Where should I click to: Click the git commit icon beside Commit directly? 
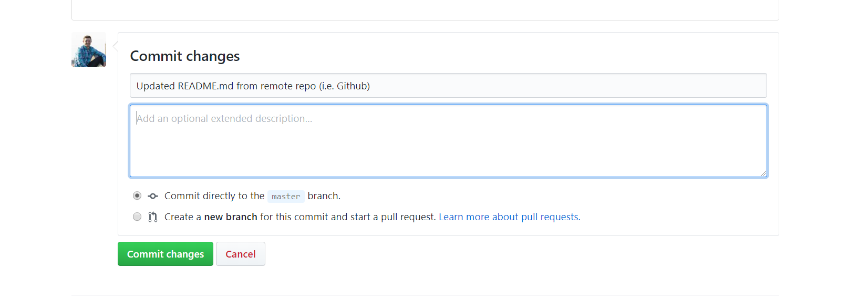153,196
